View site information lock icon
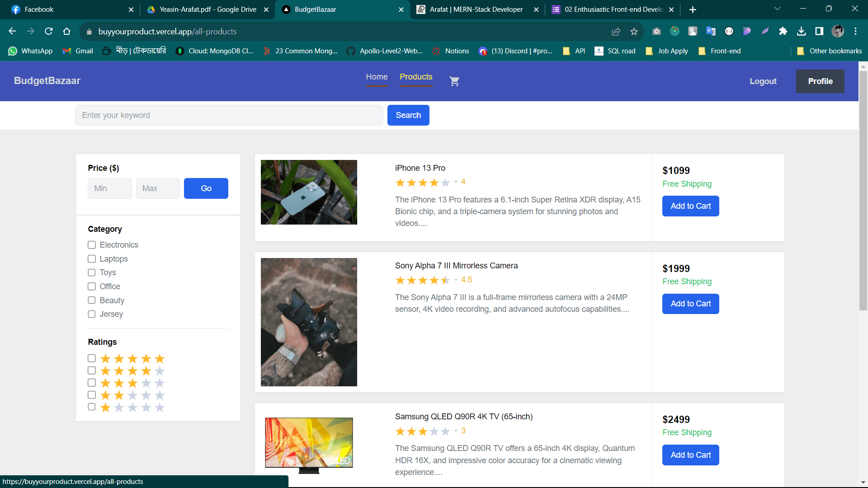This screenshot has height=488, width=868. point(89,32)
